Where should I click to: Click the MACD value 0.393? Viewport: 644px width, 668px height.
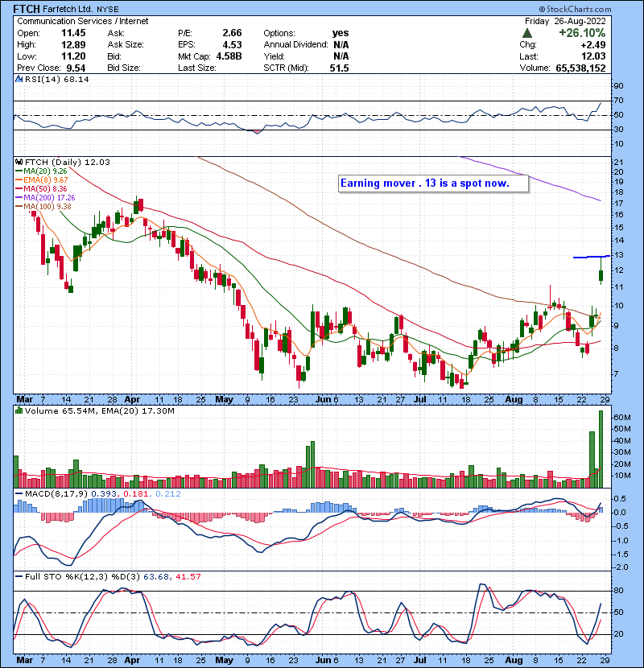pos(104,494)
